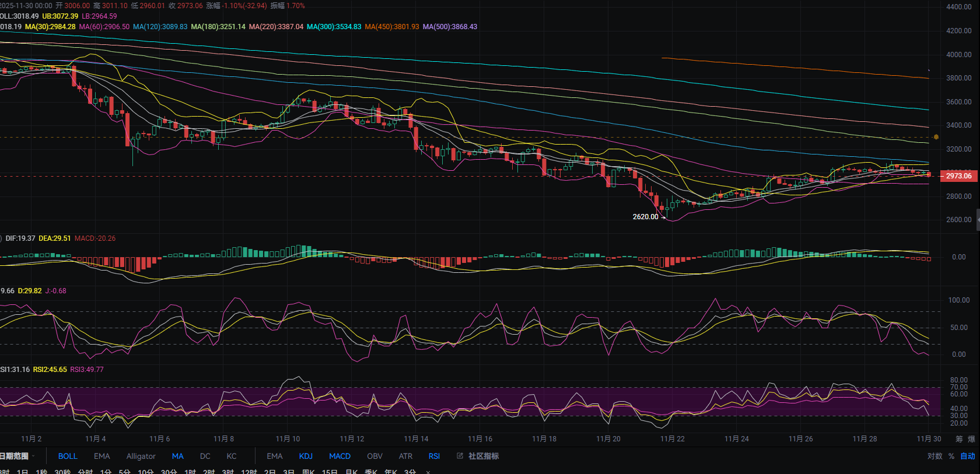Screen dimensions: 980x474
Task: Turn off the MACD sub-indicator
Action: 339,456
